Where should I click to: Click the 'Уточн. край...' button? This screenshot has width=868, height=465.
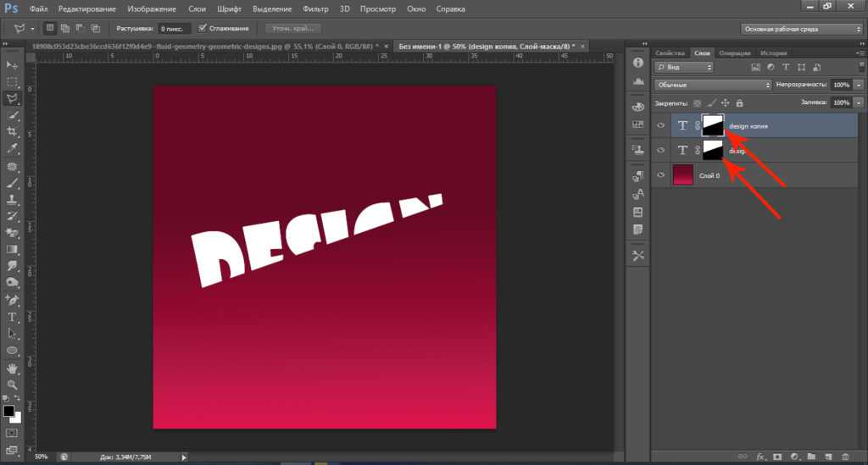click(293, 28)
